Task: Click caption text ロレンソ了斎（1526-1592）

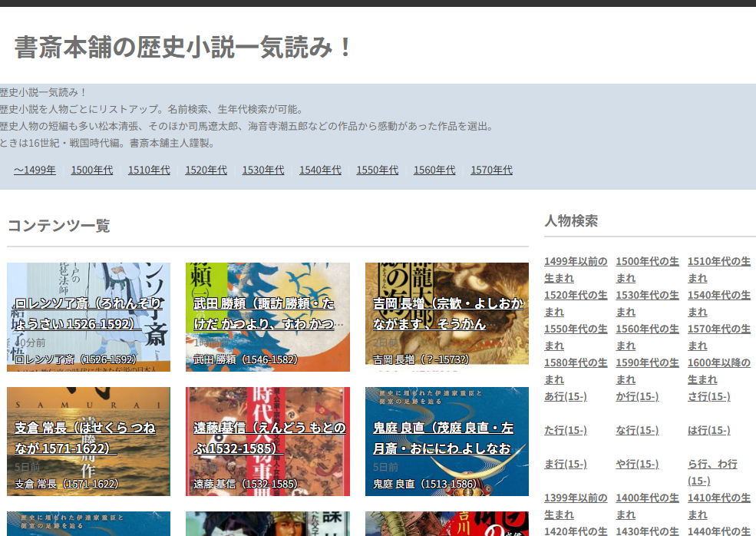Action: (75, 359)
